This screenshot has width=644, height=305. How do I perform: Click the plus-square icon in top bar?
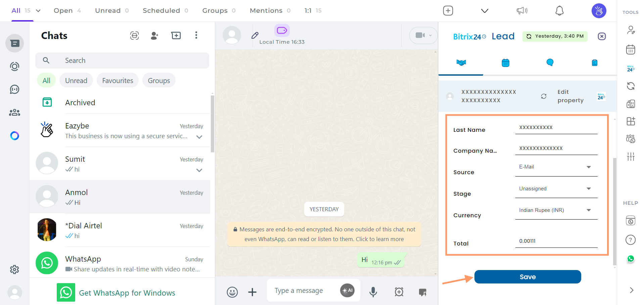coord(448,11)
